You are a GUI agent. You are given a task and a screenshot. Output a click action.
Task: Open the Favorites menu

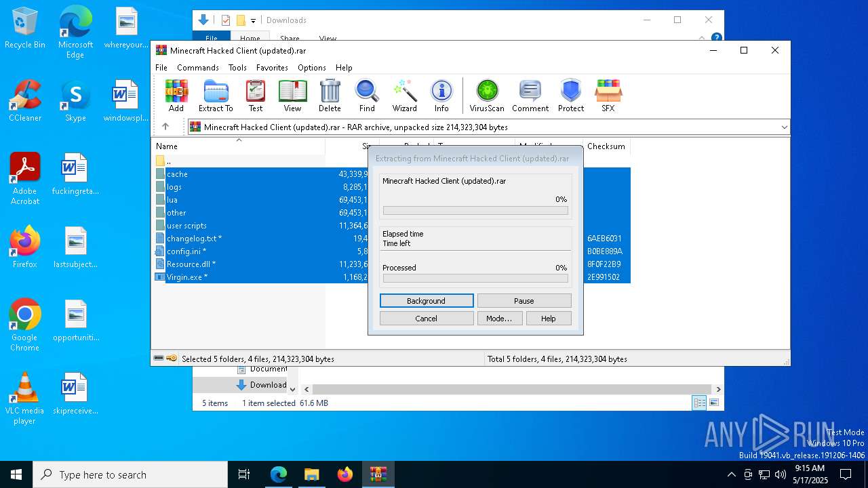point(272,68)
